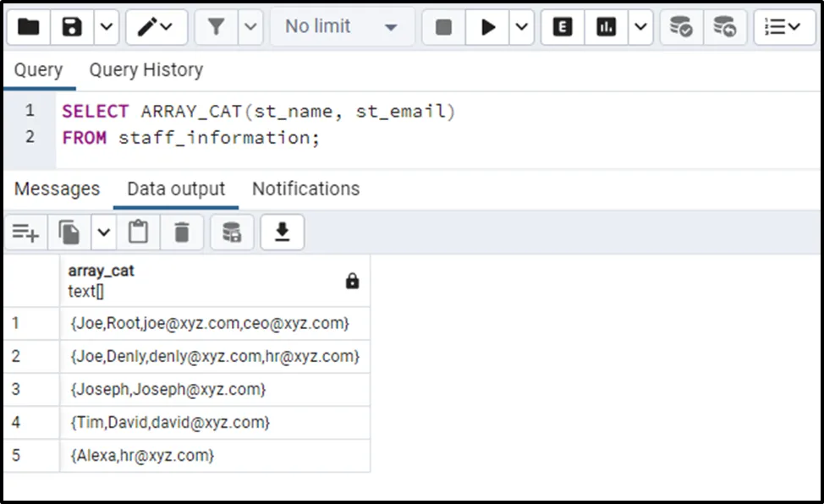Click the Commit database icon
Screen dimensions: 824x504
coord(681,27)
